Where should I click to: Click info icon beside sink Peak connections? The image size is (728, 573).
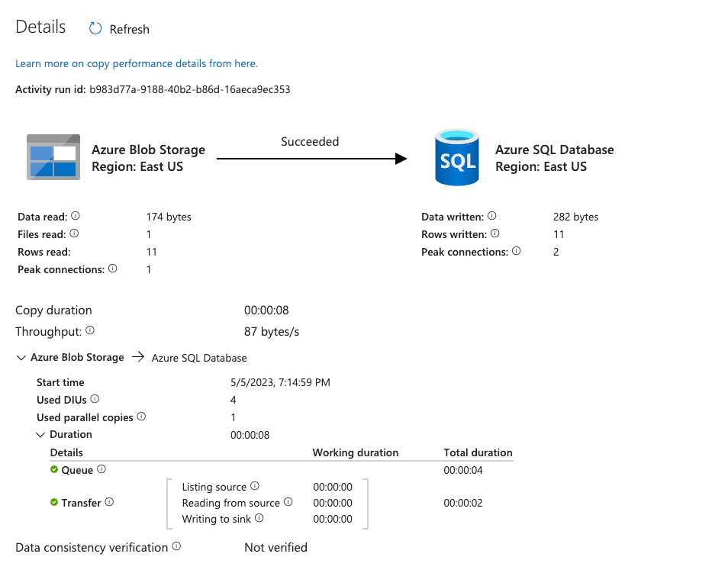517,251
